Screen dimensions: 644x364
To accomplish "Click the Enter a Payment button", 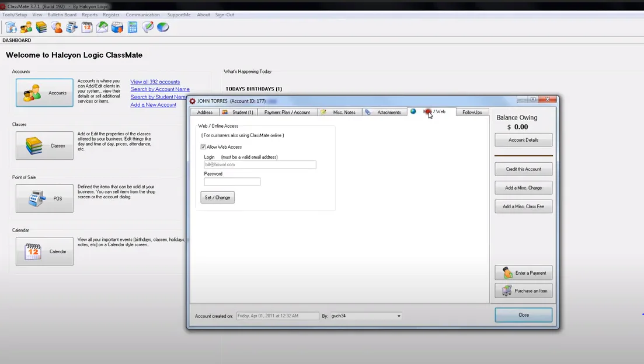I will point(523,272).
